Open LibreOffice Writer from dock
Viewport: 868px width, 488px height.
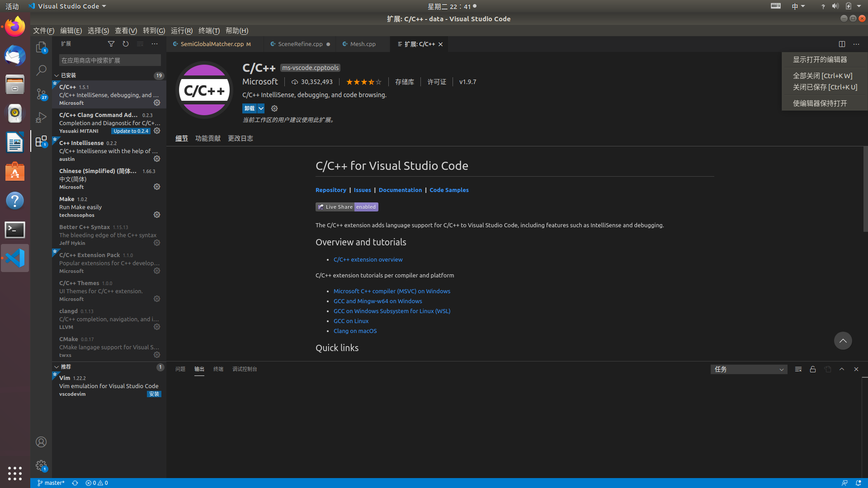(15, 143)
